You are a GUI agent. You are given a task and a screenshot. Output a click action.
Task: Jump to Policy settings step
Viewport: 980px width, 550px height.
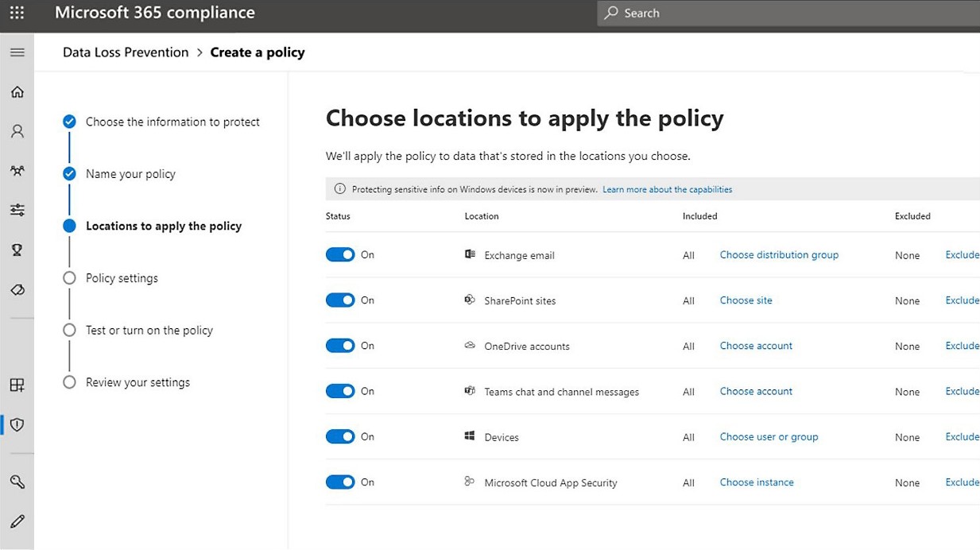(x=122, y=278)
